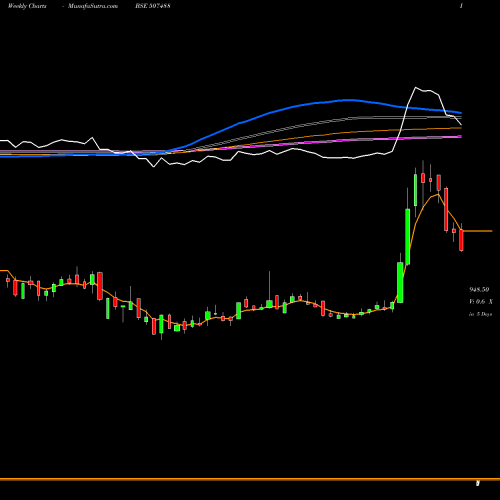Click the tallest green candlestick of the rally
The height and width of the screenshot is (500, 500).
click(408, 236)
